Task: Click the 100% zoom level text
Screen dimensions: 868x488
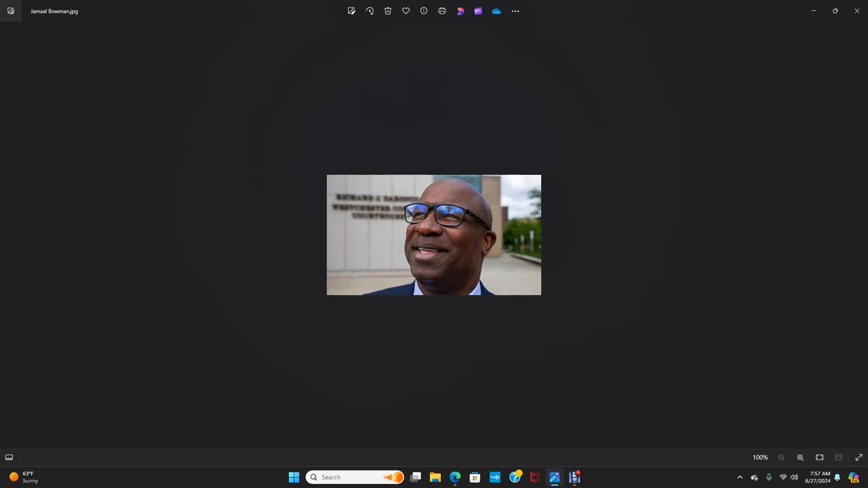Action: pos(760,457)
